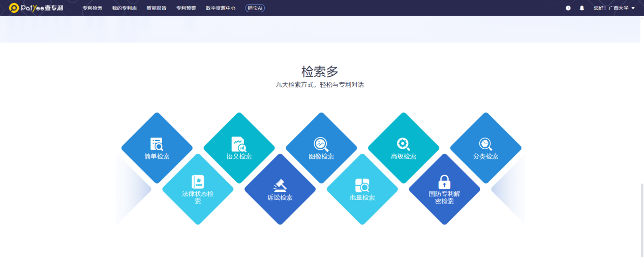Open the notification bell icon
Image resolution: width=644 pixels, height=269 pixels.
point(582,8)
